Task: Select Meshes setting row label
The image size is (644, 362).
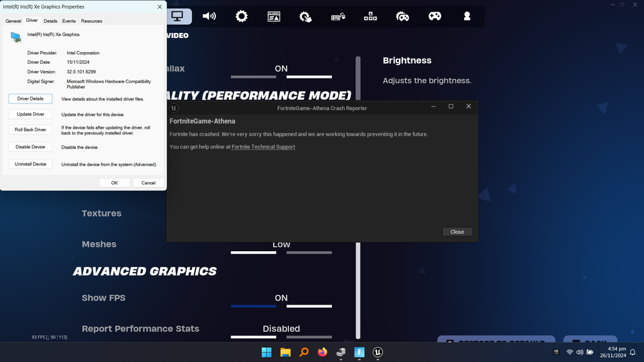Action: 99,244
